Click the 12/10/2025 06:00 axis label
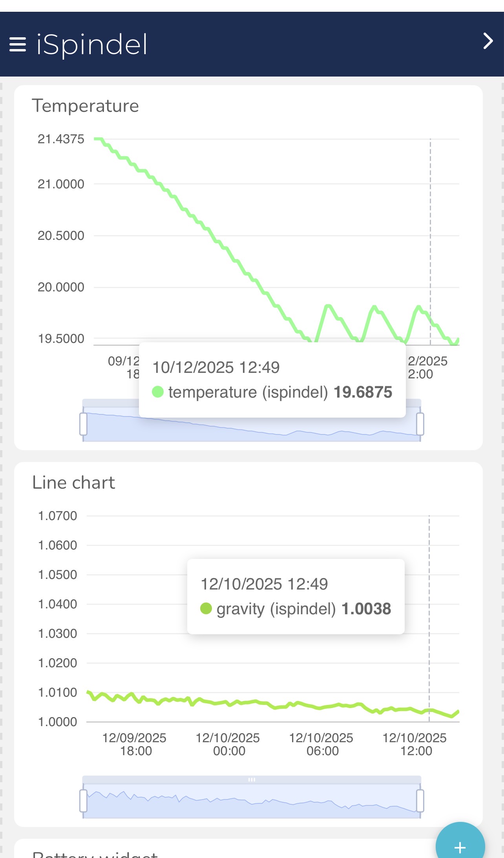 click(x=321, y=744)
